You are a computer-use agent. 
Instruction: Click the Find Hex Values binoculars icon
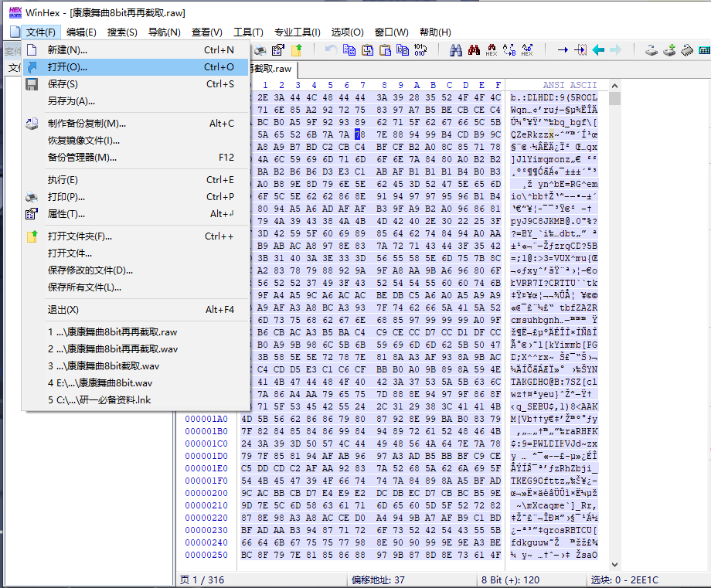[x=492, y=50]
